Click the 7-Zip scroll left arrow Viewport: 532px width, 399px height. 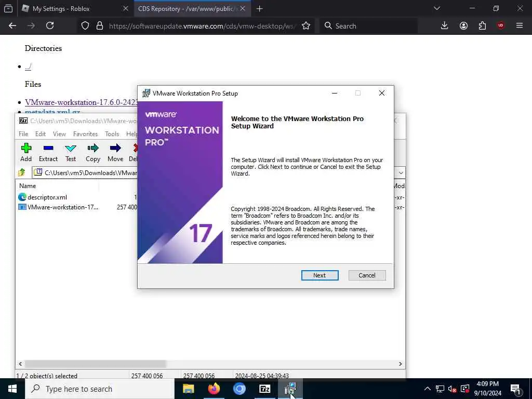[x=20, y=364]
